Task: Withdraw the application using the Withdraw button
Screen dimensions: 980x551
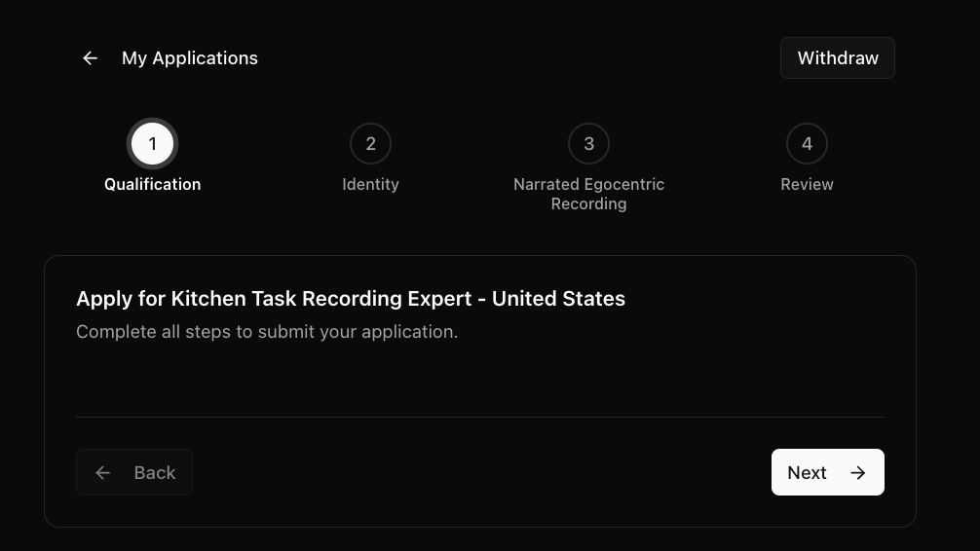Action: coord(838,58)
